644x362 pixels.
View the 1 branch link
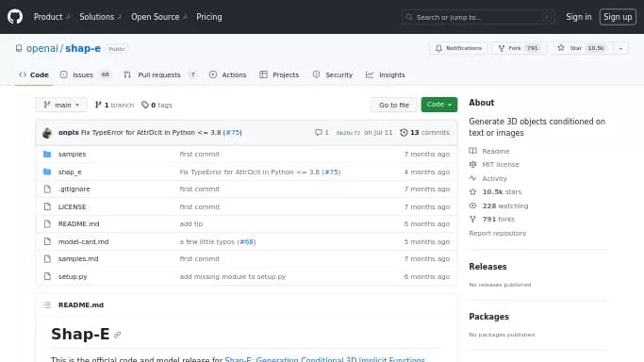coord(114,105)
